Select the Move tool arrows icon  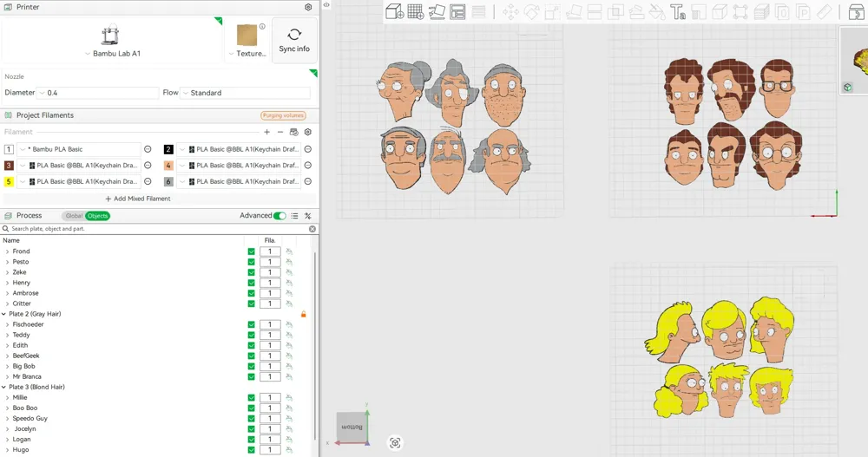click(510, 11)
